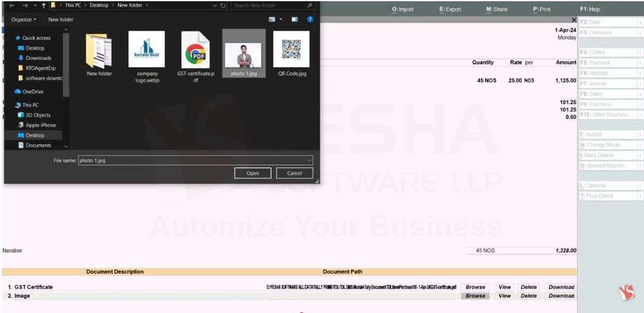The image size is (644, 313).
Task: Download the Image row document
Action: (561, 296)
